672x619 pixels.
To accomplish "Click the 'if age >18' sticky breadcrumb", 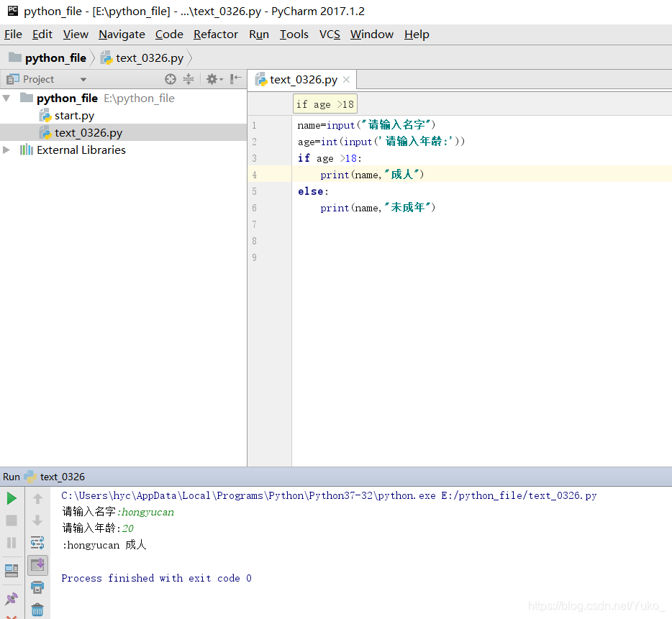I will [x=325, y=104].
